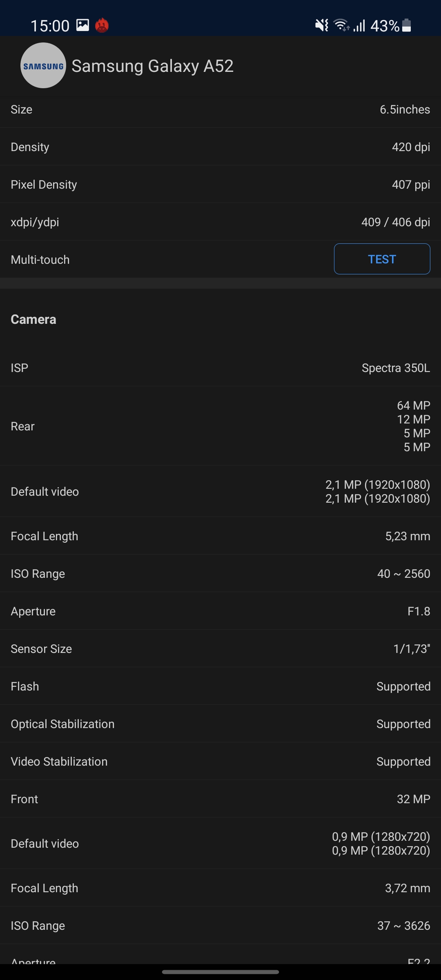This screenshot has height=980, width=441.
Task: Tap the Samsung logo avatar
Action: [x=43, y=65]
